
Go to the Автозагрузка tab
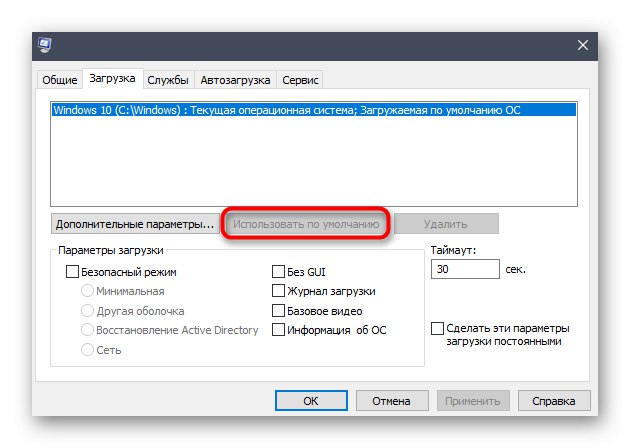[235, 80]
